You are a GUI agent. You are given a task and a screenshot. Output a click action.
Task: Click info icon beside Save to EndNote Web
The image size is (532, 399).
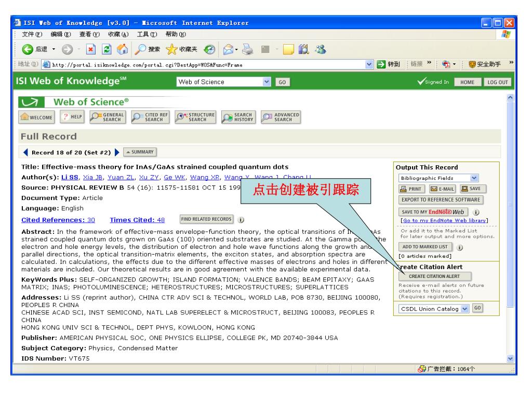(476, 212)
